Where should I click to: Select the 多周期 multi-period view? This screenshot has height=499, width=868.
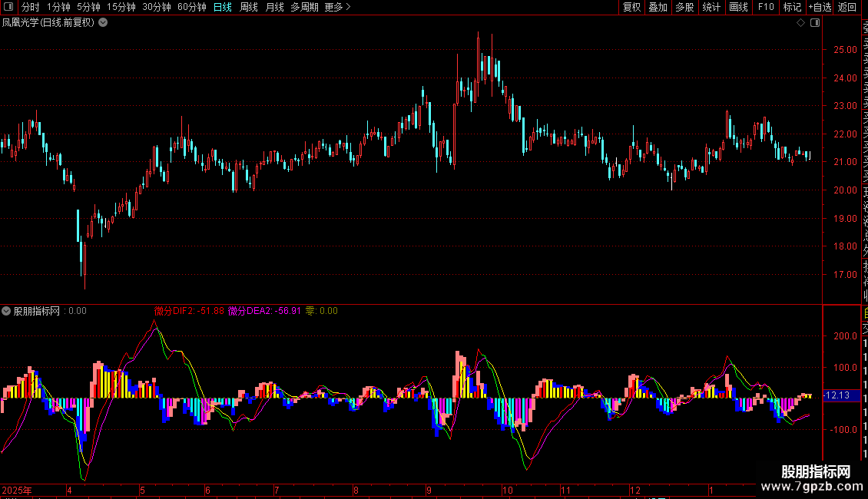(x=304, y=8)
